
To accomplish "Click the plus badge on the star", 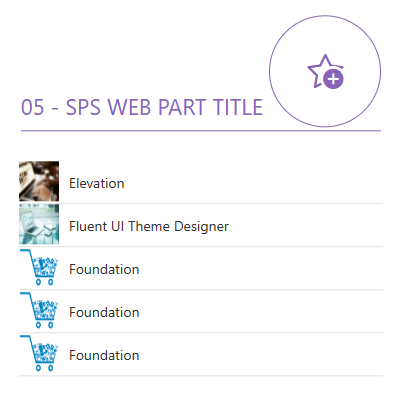I will click(333, 79).
